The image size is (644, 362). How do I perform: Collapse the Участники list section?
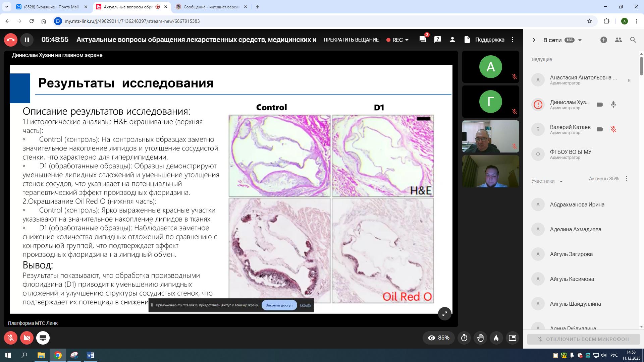(x=561, y=181)
